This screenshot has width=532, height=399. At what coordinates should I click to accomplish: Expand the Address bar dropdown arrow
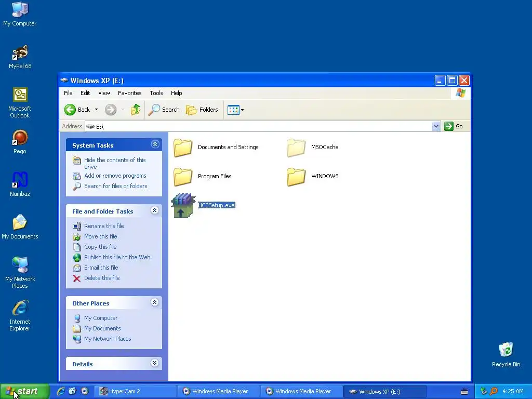(436, 126)
